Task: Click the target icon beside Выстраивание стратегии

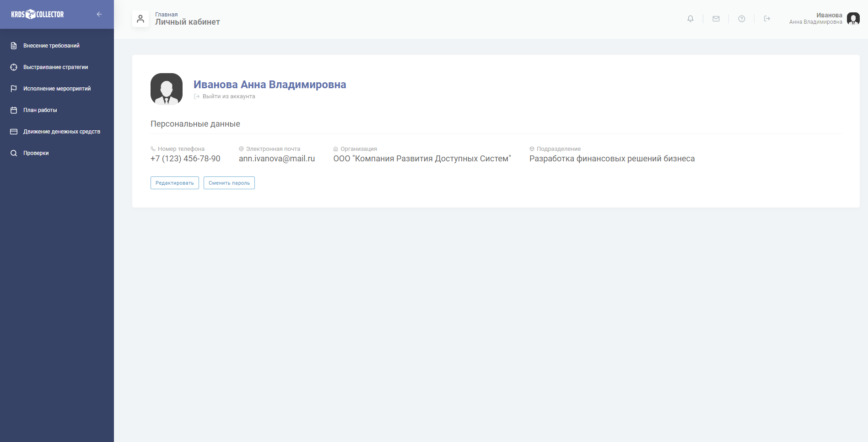Action: click(x=14, y=67)
